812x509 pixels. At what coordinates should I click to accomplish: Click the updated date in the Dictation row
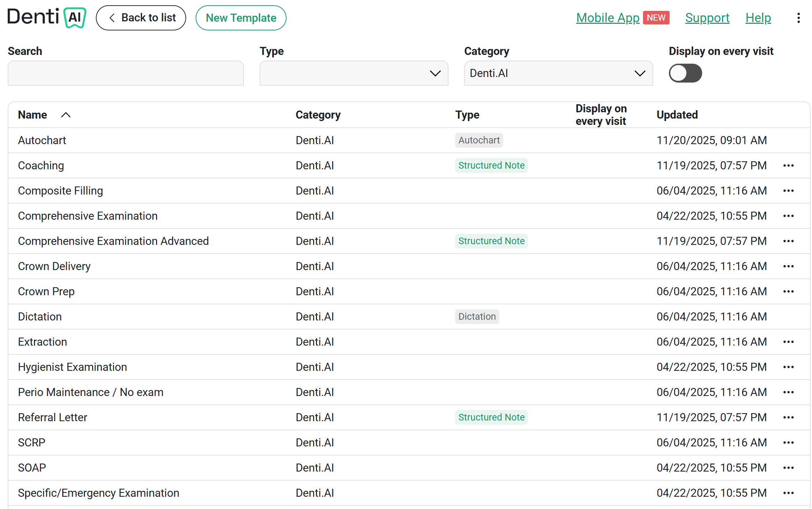712,317
